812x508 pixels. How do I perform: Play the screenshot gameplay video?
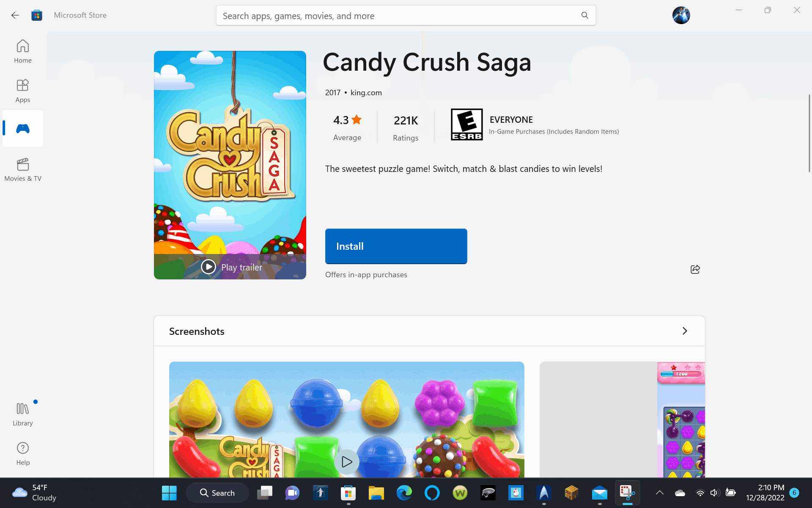coord(346,461)
